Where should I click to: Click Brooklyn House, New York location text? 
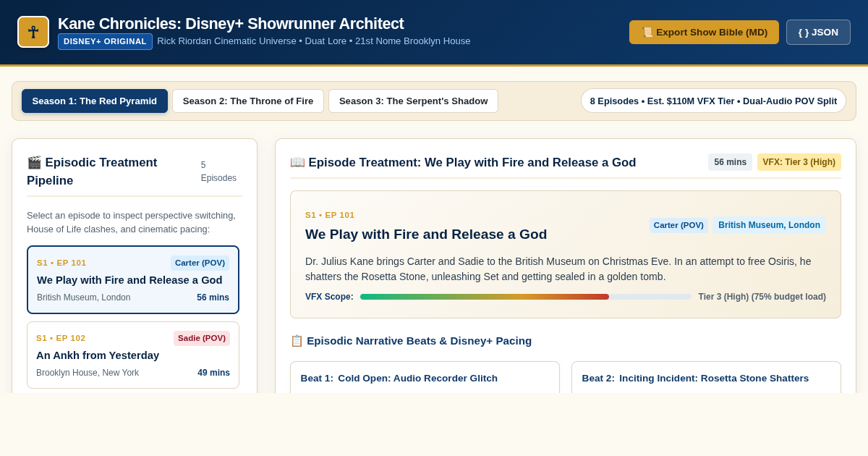click(88, 373)
